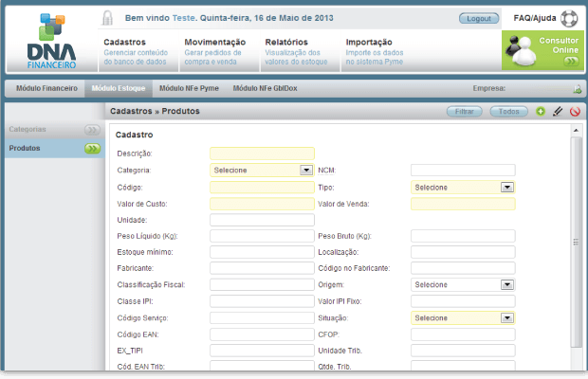The width and height of the screenshot is (588, 379).
Task: Switch to the Módulo Financeiro tab
Action: [46, 88]
